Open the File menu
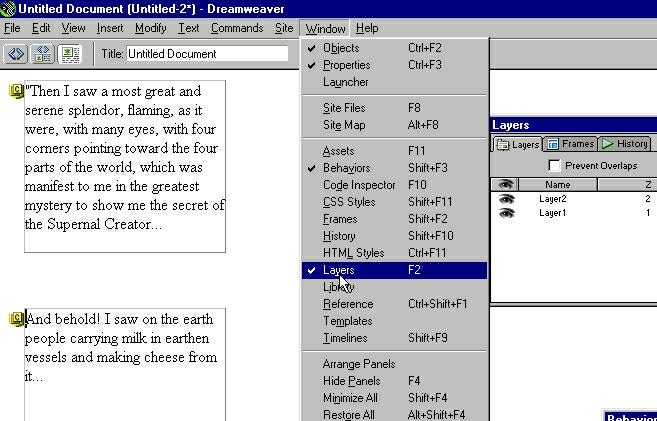This screenshot has height=421, width=657. 12,28
